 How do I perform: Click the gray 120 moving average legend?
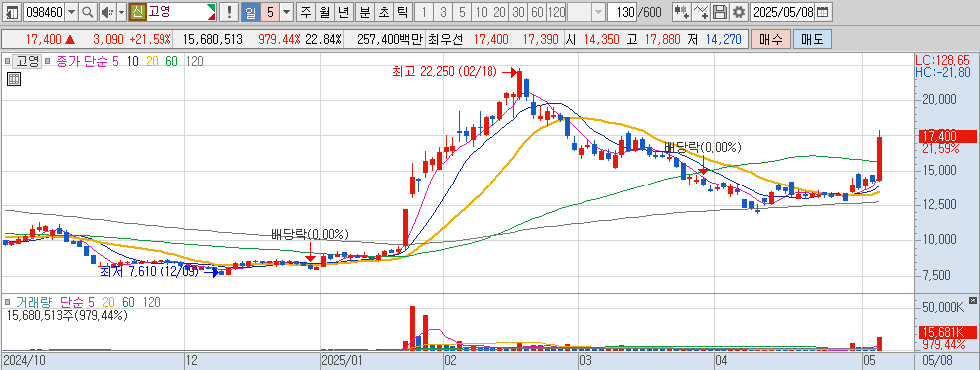(195, 61)
